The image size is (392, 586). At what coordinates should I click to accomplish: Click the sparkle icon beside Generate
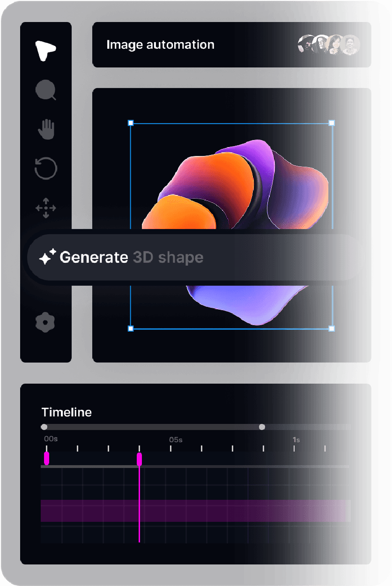[x=47, y=257]
